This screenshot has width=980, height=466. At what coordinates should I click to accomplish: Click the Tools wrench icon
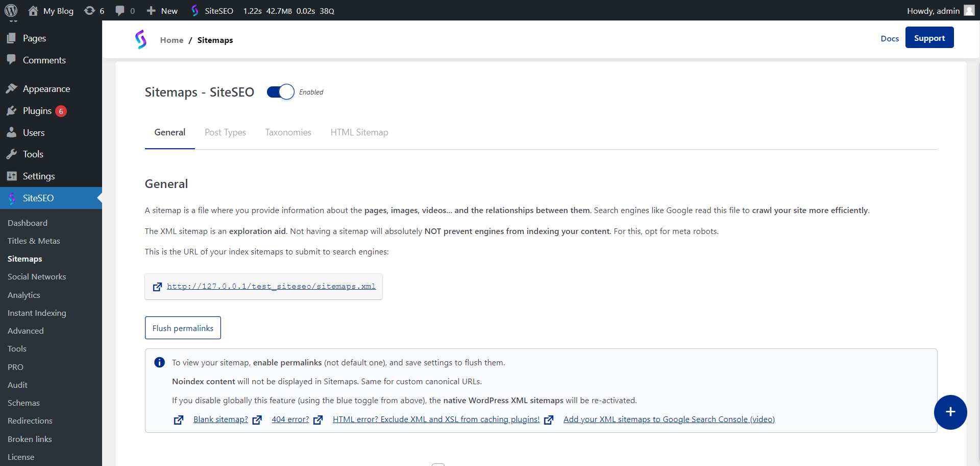(11, 154)
